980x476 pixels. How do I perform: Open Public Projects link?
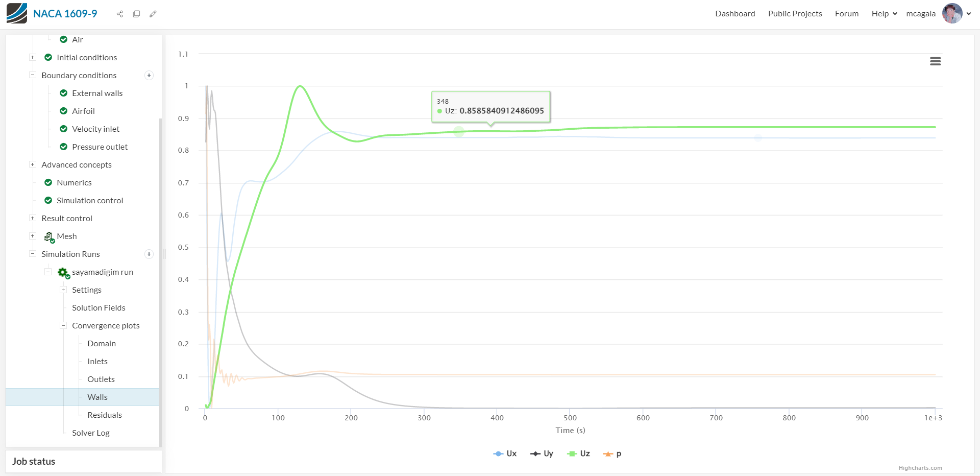tap(795, 14)
